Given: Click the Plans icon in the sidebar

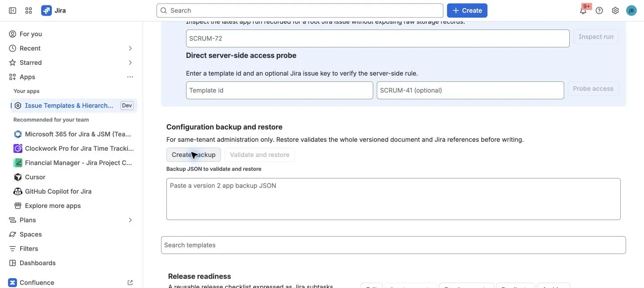Looking at the screenshot, I should (13, 220).
